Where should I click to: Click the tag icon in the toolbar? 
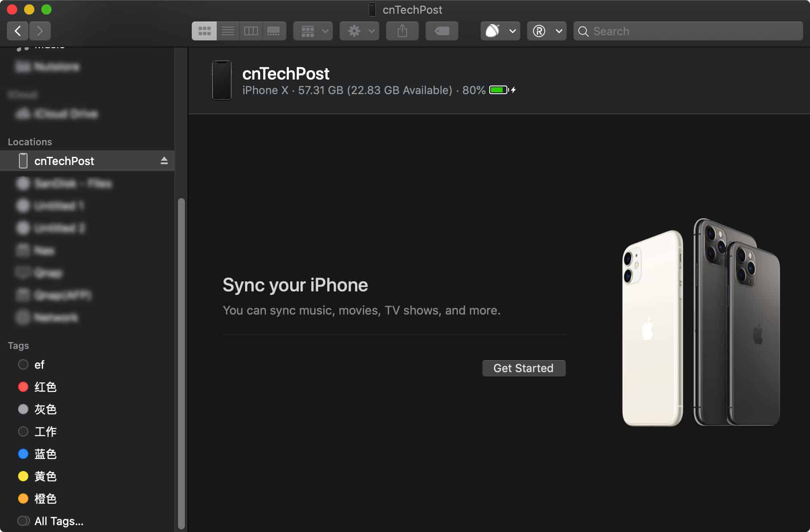(442, 31)
